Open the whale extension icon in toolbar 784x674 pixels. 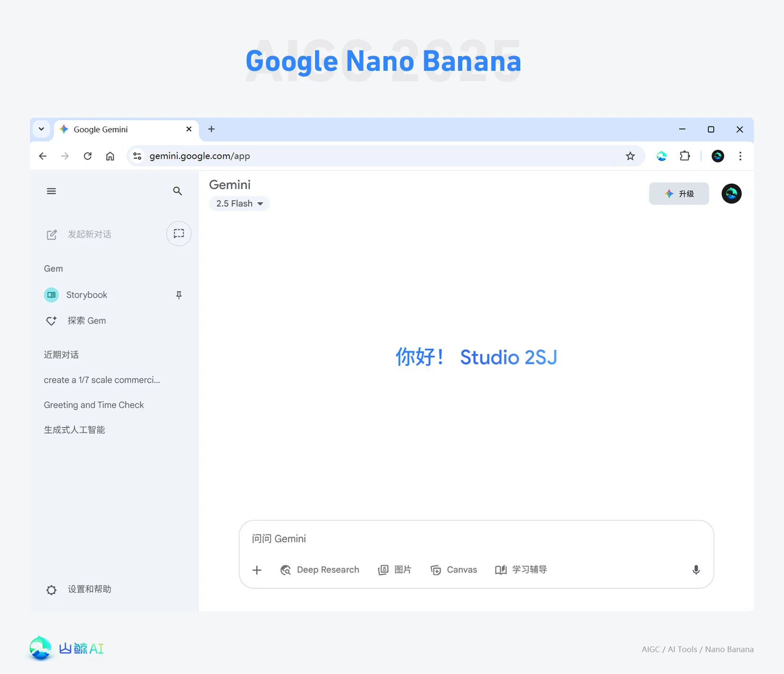(661, 156)
